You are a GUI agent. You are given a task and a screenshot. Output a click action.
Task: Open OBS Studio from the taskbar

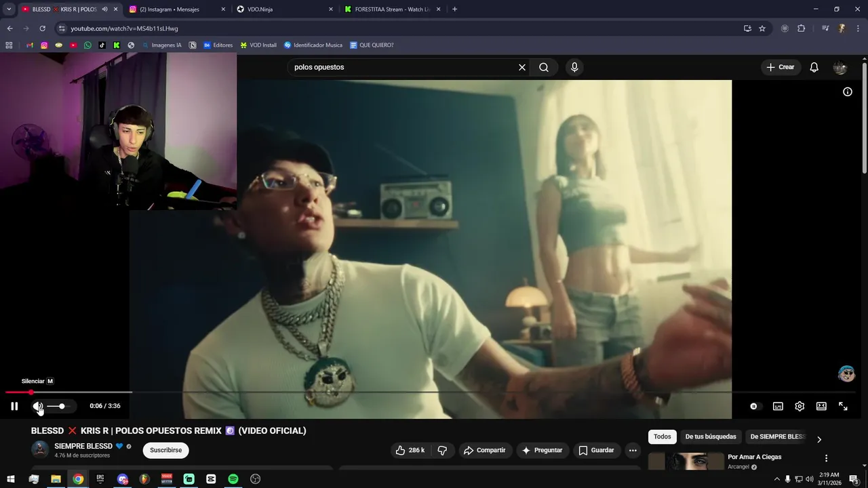(x=255, y=479)
